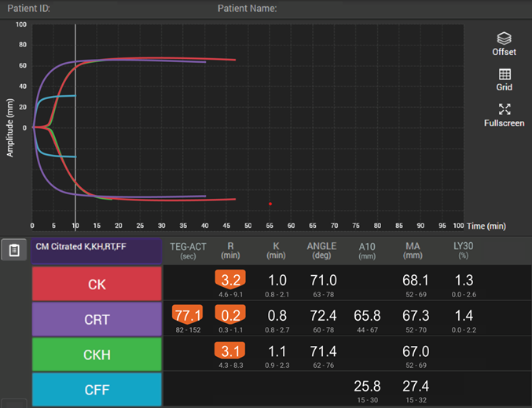Click the Offset layers icon
The width and height of the screenshot is (532, 408).
(x=504, y=39)
